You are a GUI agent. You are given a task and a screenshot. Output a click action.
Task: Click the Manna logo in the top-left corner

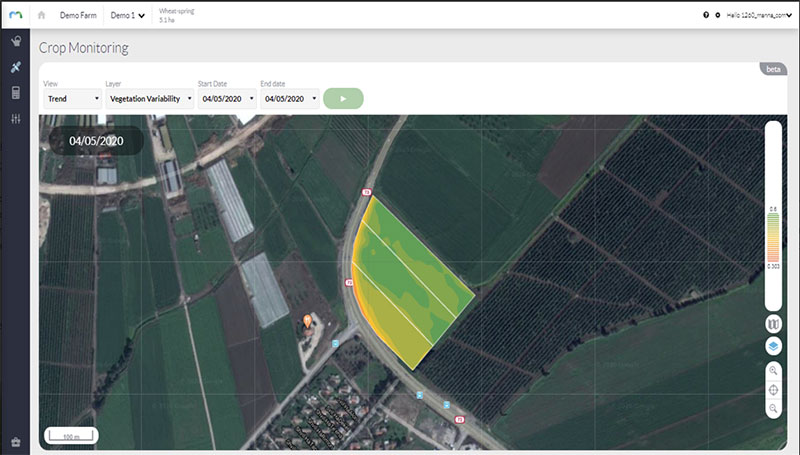tap(15, 15)
